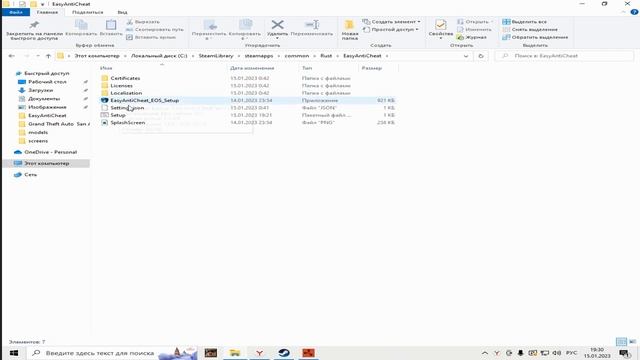Viewport: 640px width, 360px height.
Task: Delete the selected file with X icon
Action: point(278,29)
